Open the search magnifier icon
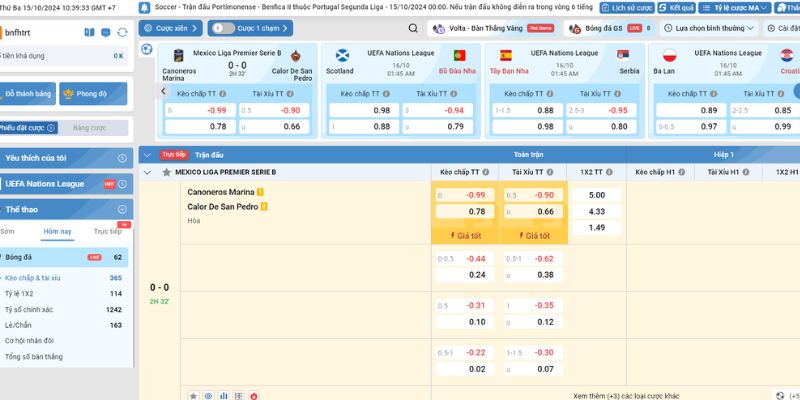This screenshot has height=400, width=800. tap(413, 29)
